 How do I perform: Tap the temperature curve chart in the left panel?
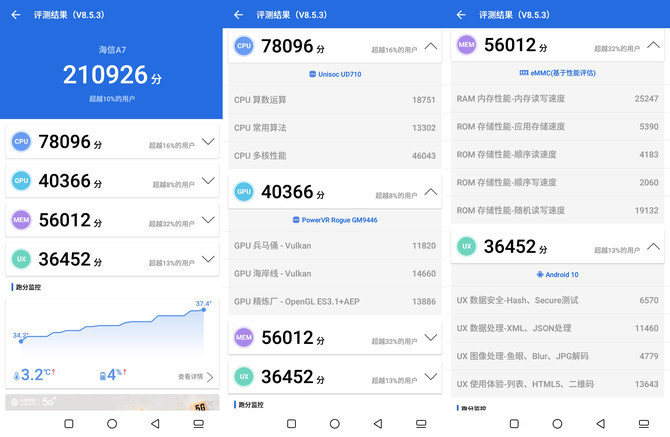(112, 329)
